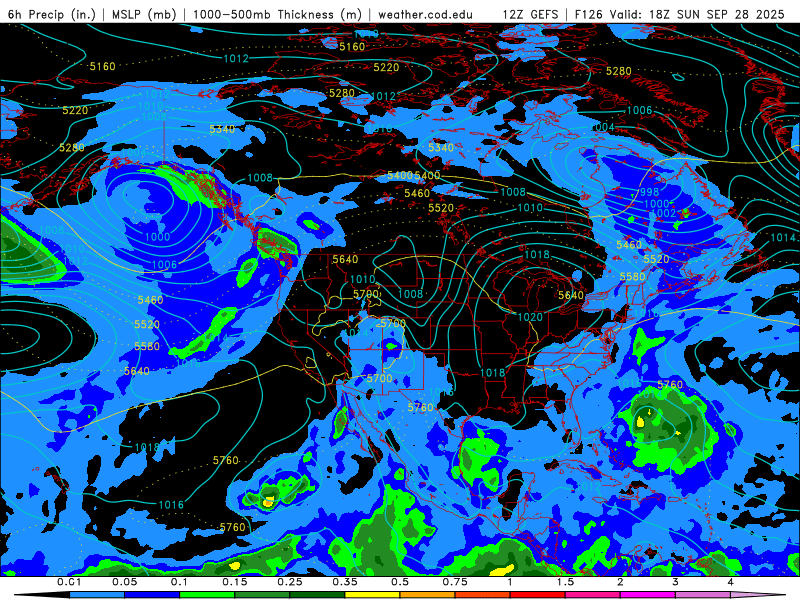Click the dark blue 0.05 legend swatch
The image size is (800, 600).
(152, 595)
